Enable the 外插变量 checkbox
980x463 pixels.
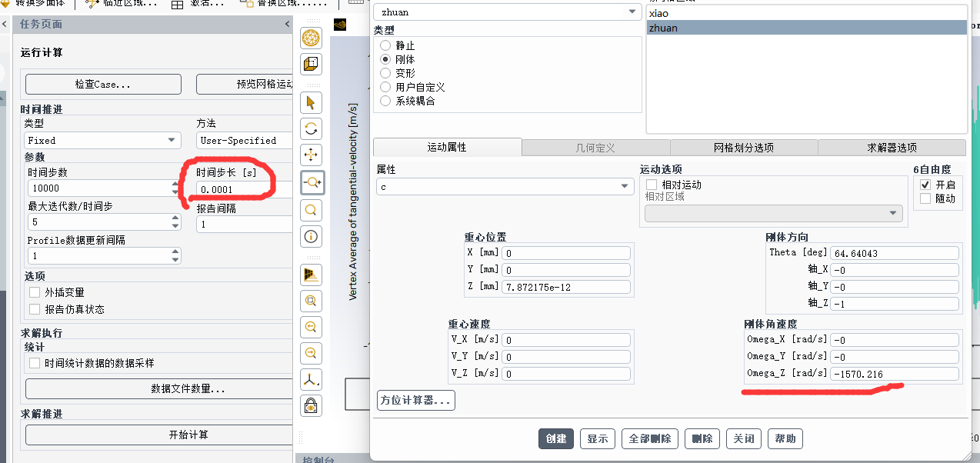[35, 292]
